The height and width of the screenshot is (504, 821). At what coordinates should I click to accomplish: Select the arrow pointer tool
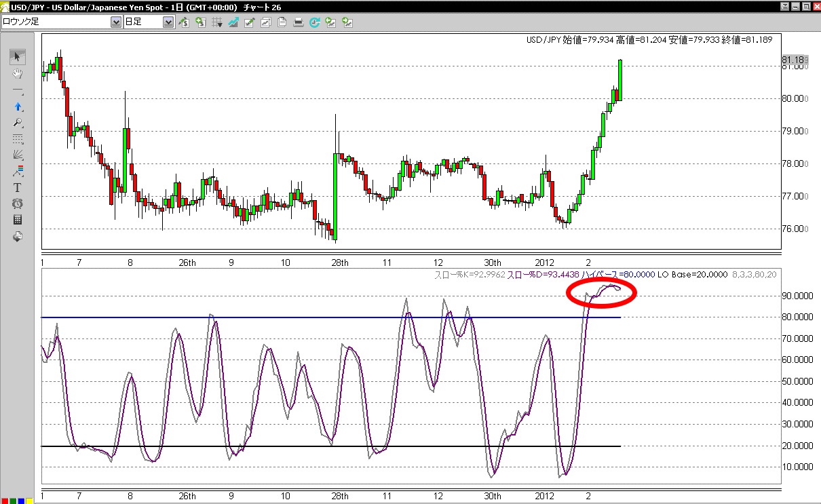pos(18,57)
